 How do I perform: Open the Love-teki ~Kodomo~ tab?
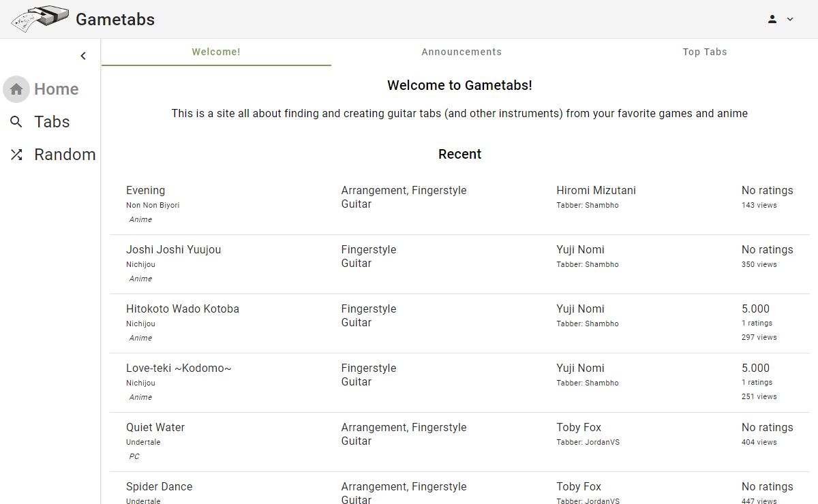[x=179, y=368]
